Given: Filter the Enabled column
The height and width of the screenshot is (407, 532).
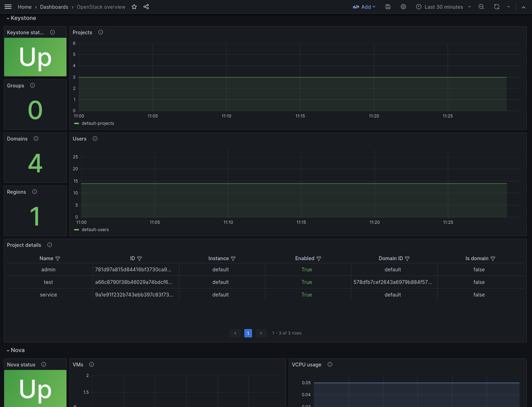Looking at the screenshot, I should click(x=319, y=259).
